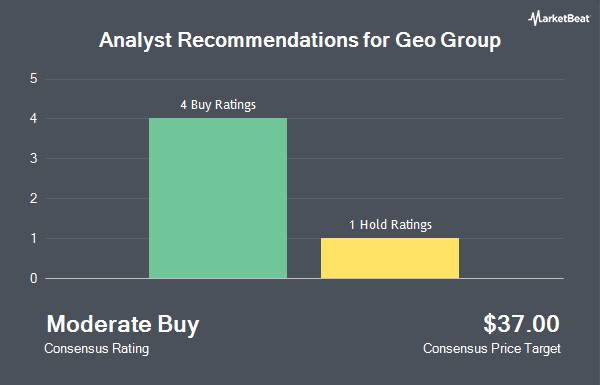Image resolution: width=600 pixels, height=385 pixels.
Task: Click the word 'Buy' in Moderate Buy
Action: (x=178, y=325)
